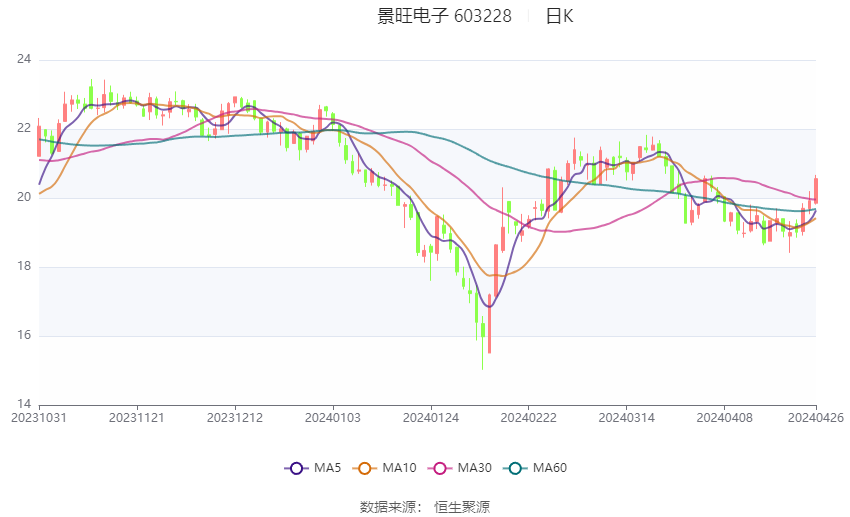Click the 20240426 end date label
850x517 pixels.
(816, 416)
